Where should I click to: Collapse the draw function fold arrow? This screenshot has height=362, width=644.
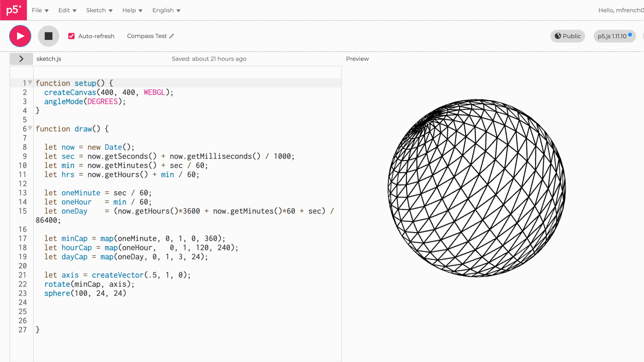point(30,128)
